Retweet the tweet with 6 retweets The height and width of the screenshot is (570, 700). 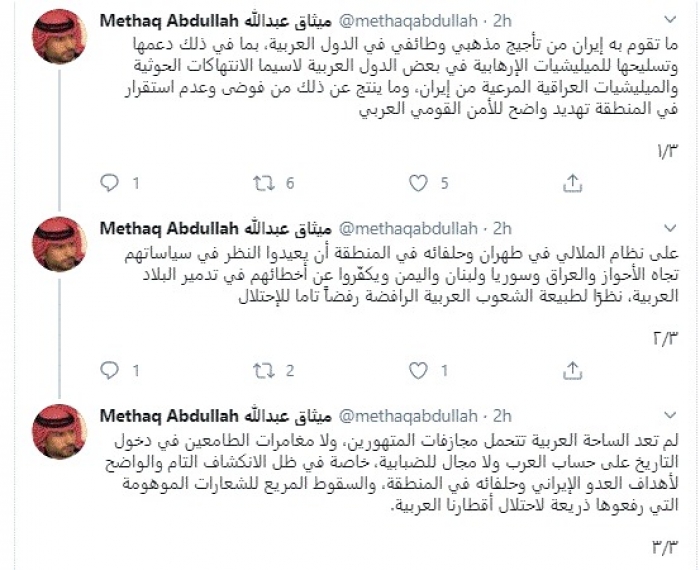pyautogui.click(x=265, y=182)
